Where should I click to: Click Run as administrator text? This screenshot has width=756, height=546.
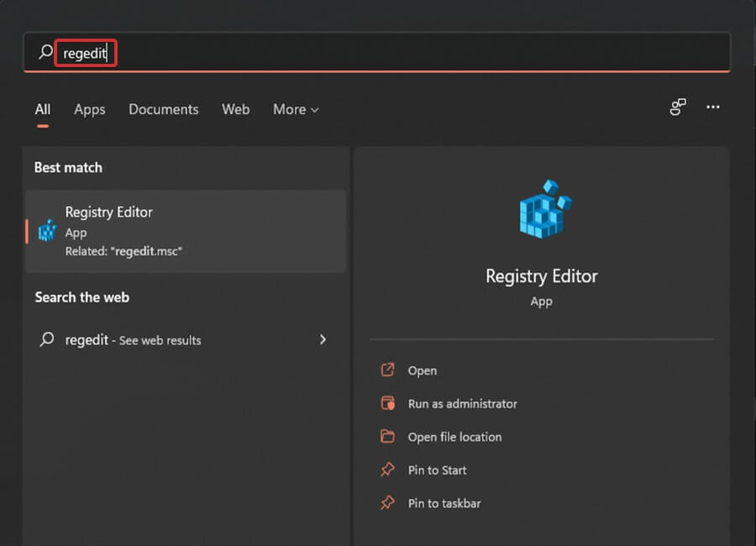point(462,404)
